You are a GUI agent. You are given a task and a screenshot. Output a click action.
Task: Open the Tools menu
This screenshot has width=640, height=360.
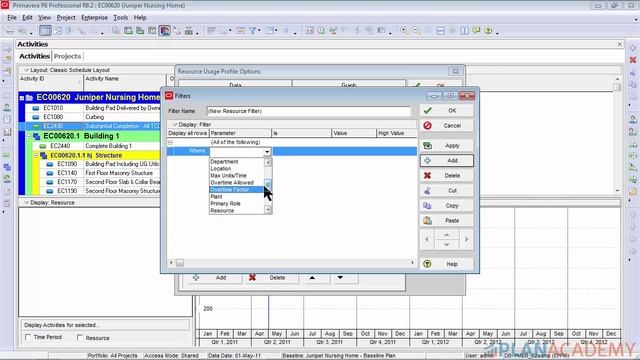click(120, 18)
